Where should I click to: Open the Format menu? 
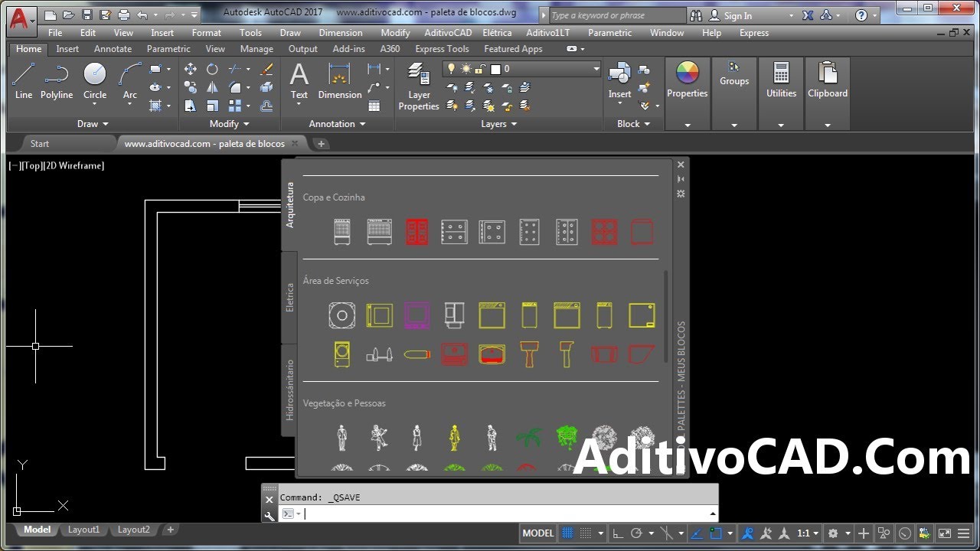point(207,33)
